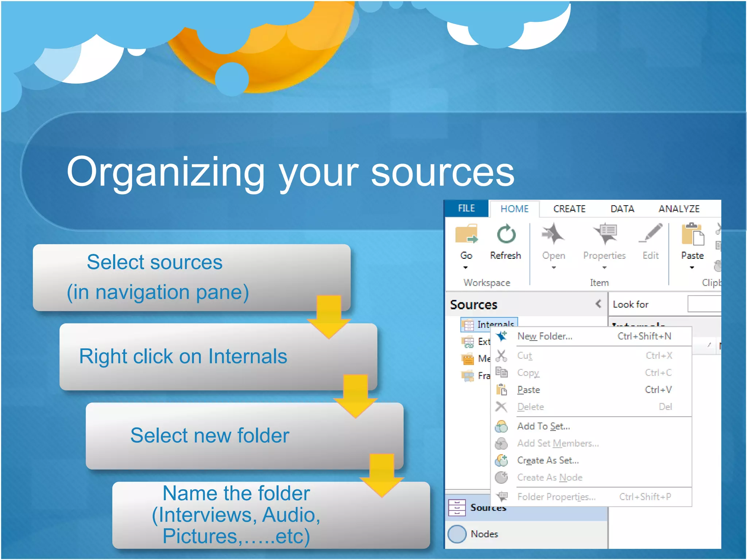
Task: Select Copy entry in context menu
Action: click(x=591, y=372)
